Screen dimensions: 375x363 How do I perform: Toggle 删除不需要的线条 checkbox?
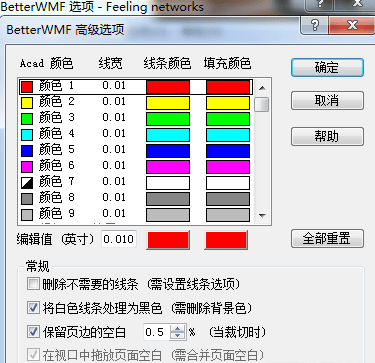click(33, 284)
